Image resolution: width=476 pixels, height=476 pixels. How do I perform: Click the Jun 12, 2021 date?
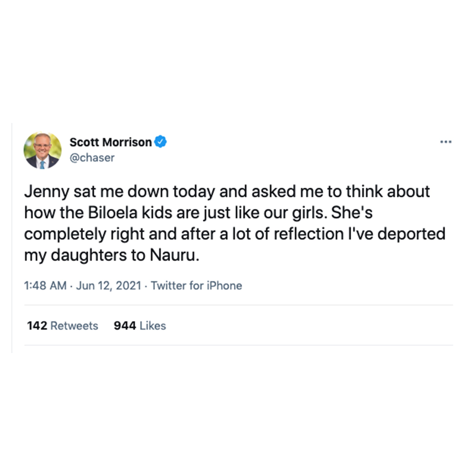click(x=109, y=286)
